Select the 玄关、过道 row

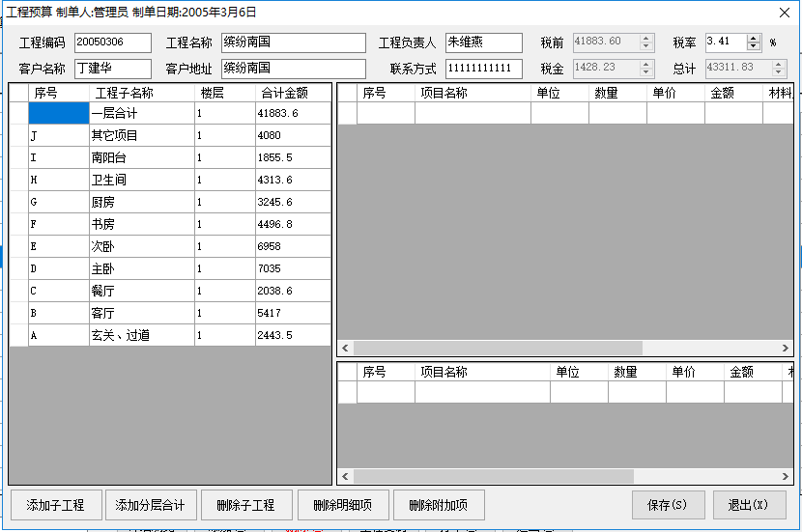[x=170, y=335]
